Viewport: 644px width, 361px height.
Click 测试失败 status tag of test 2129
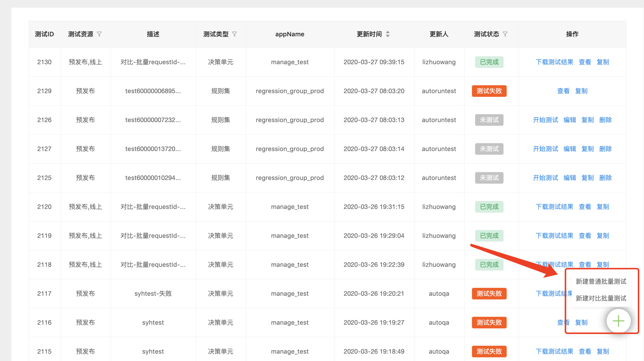489,91
